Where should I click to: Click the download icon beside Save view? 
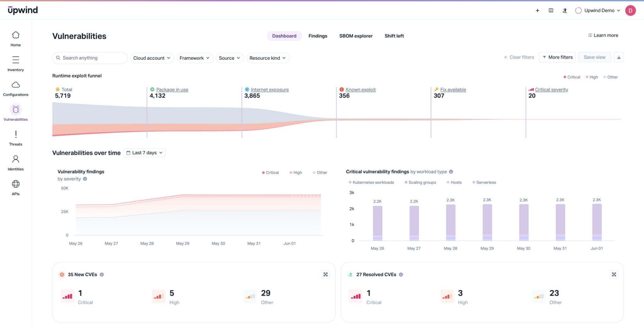[619, 57]
